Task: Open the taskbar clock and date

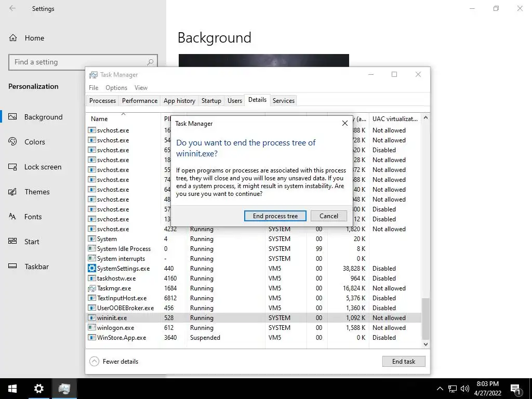Action: click(x=487, y=389)
